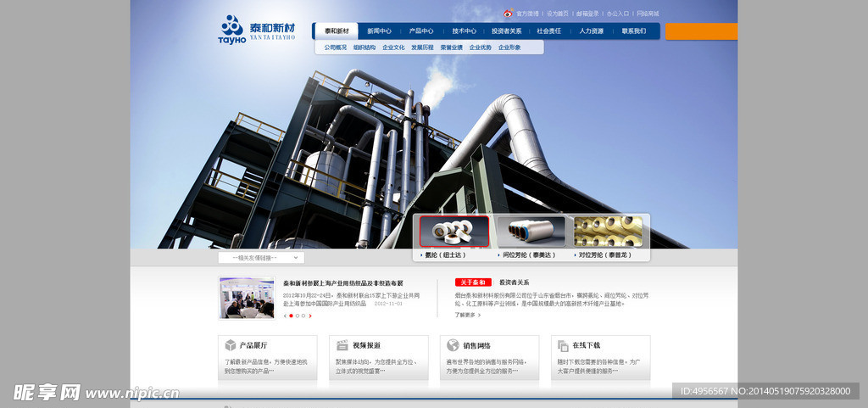
Task: Select the 氨纶 spandex product thumbnail
Action: (454, 231)
